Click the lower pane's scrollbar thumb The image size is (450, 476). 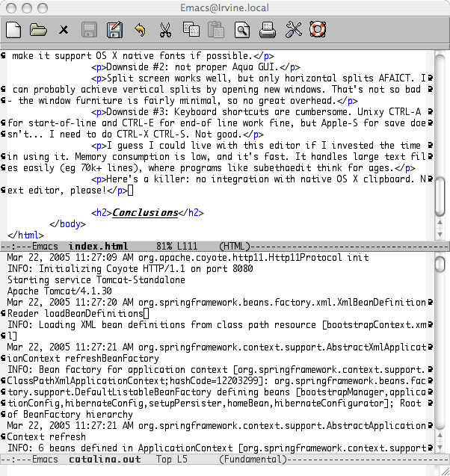pos(440,264)
